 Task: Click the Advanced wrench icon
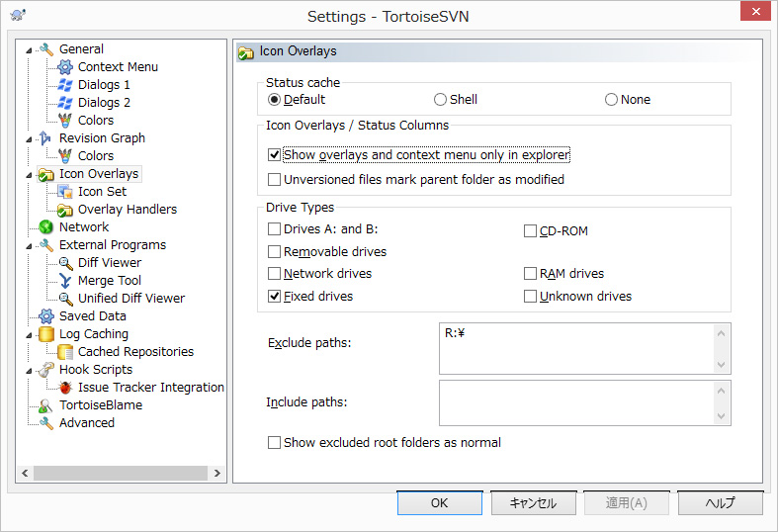pos(46,423)
